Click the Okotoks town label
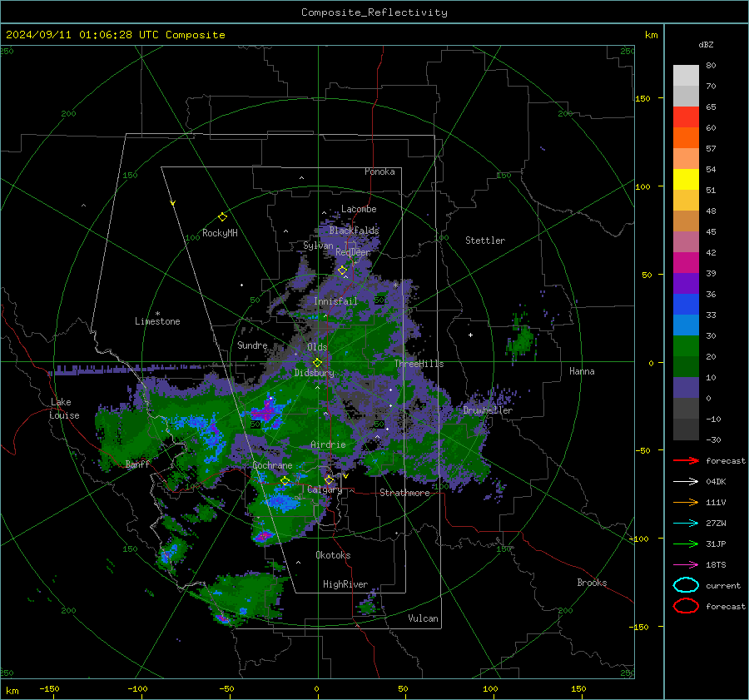 click(333, 555)
